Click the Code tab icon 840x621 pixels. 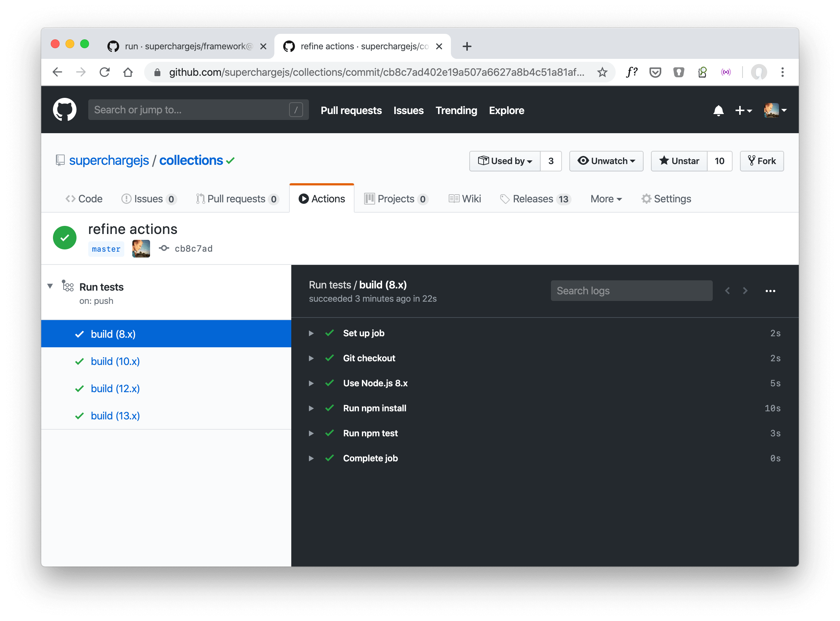(70, 199)
